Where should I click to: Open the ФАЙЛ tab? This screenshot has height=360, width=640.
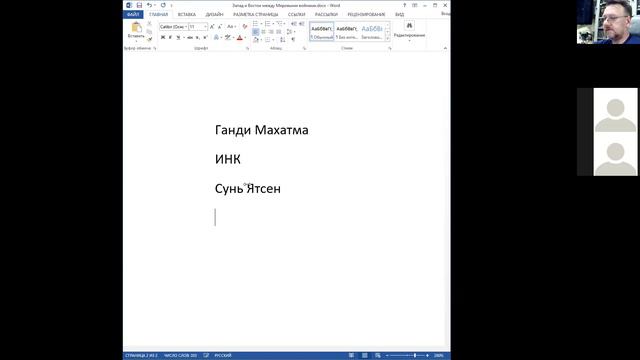pyautogui.click(x=133, y=14)
